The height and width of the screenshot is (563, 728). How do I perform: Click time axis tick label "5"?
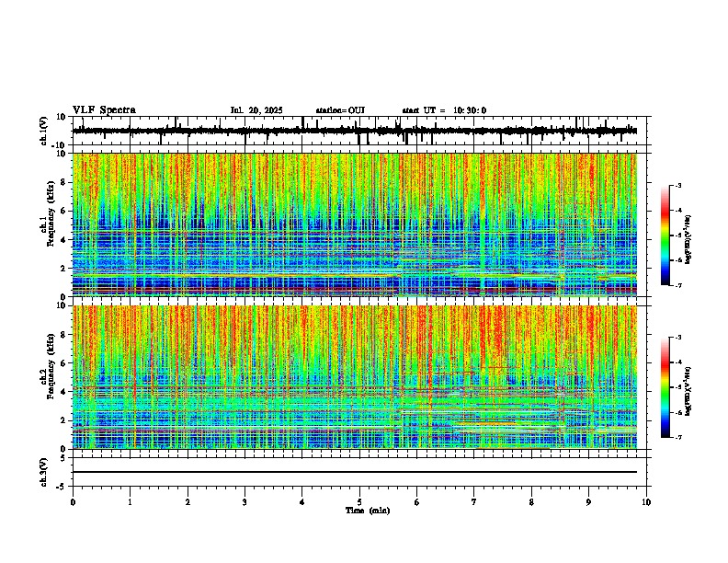(x=359, y=502)
